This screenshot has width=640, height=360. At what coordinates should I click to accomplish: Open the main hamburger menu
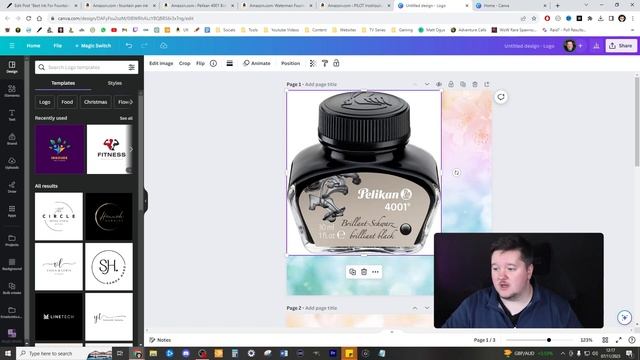[12, 46]
